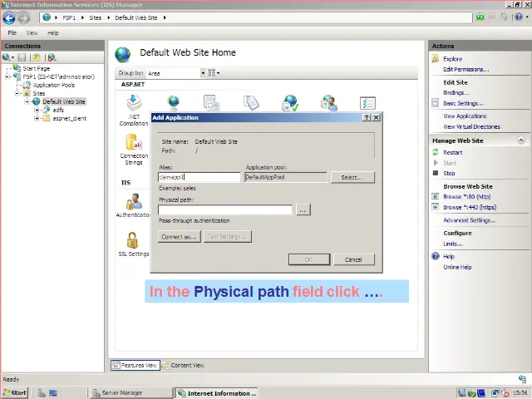Switch to Features View tab
This screenshot has height=399, width=532.
[x=135, y=366]
